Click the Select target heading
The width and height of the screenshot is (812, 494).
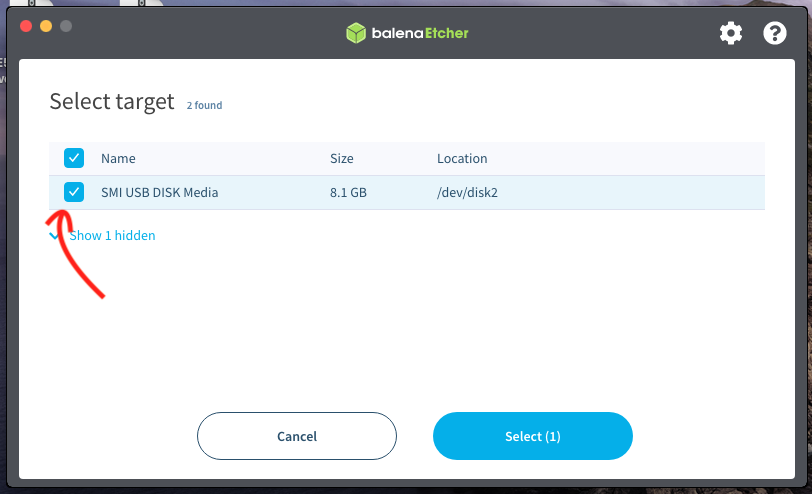(112, 101)
